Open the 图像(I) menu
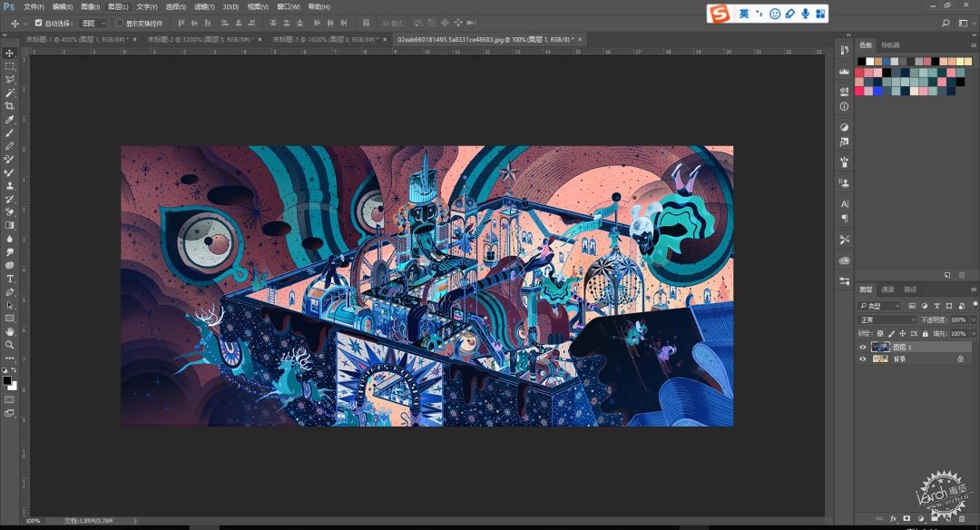This screenshot has width=980, height=530. click(x=91, y=7)
